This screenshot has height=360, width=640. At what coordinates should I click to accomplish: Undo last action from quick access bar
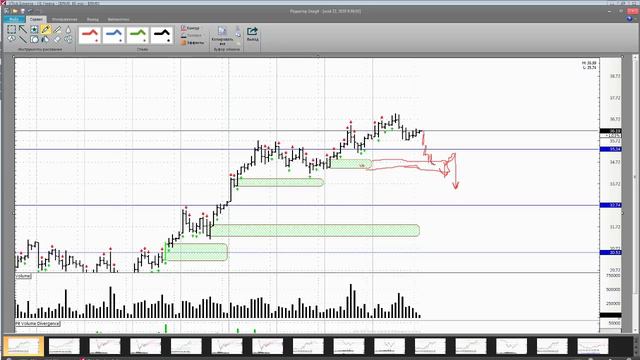pos(30,11)
